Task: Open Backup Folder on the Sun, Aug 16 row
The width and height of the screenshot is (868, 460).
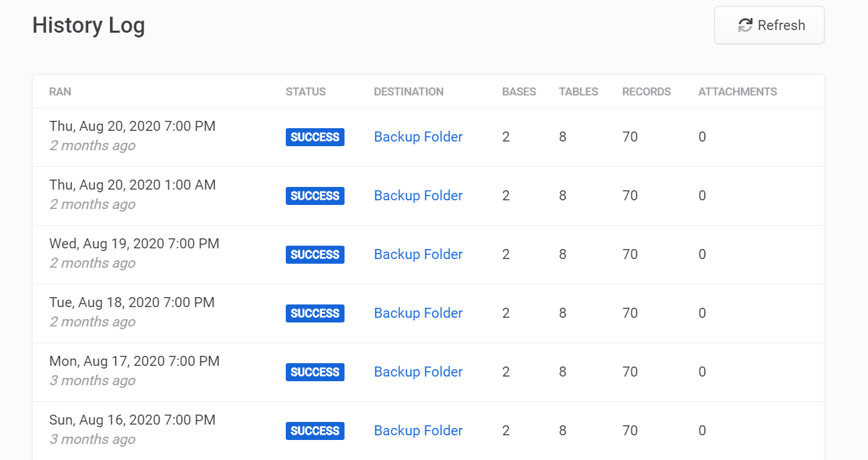Action: coord(418,431)
